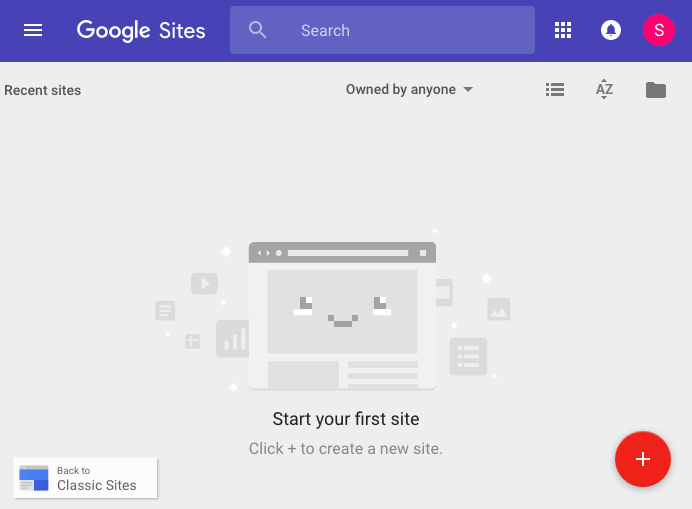This screenshot has width=692, height=509.
Task: Click the Classic Sites thumbnail icon
Action: [x=34, y=478]
